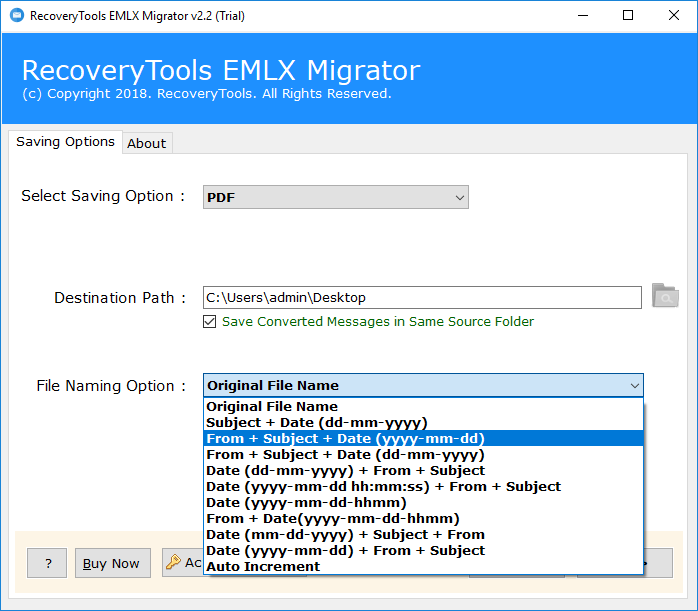698x611 pixels.
Task: Click inside the Destination Path field
Action: coord(422,297)
